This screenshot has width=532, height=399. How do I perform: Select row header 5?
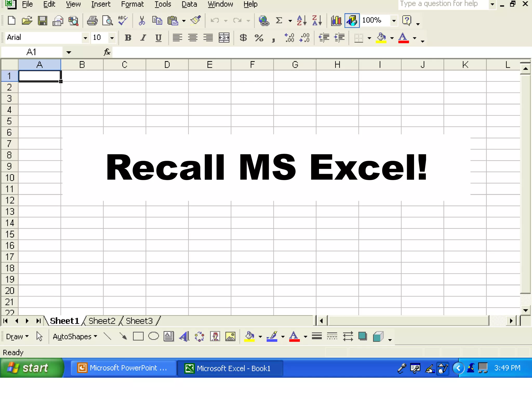click(9, 121)
